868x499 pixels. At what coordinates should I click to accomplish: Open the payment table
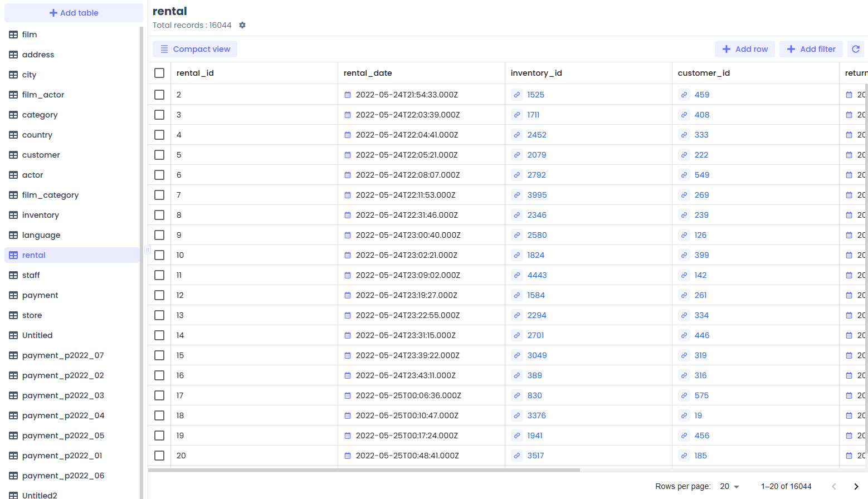[x=72, y=295]
